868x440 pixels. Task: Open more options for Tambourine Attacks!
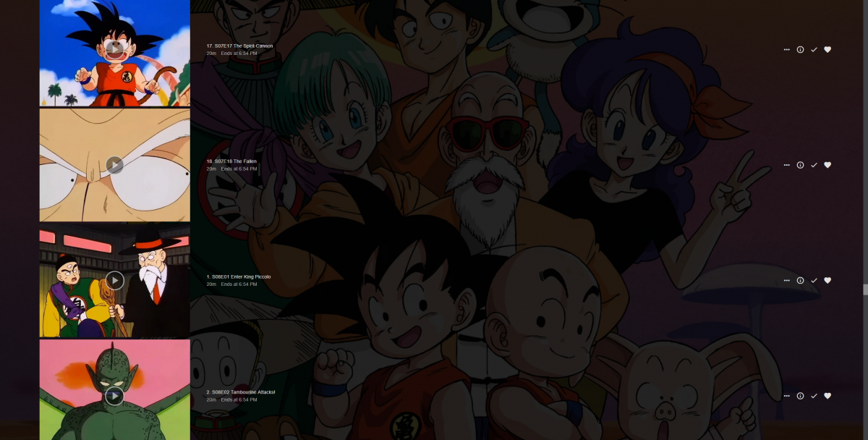[787, 396]
